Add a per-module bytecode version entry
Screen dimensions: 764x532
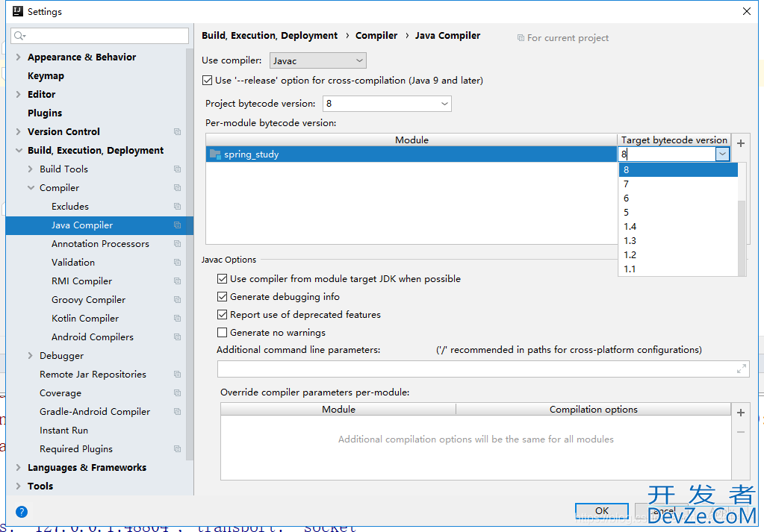click(741, 143)
